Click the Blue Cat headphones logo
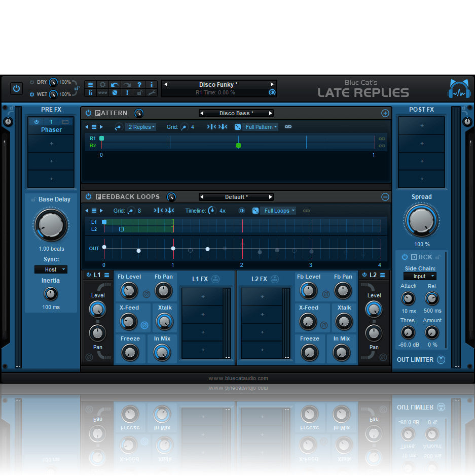Viewport: 475px width, 476px height. pos(459,89)
